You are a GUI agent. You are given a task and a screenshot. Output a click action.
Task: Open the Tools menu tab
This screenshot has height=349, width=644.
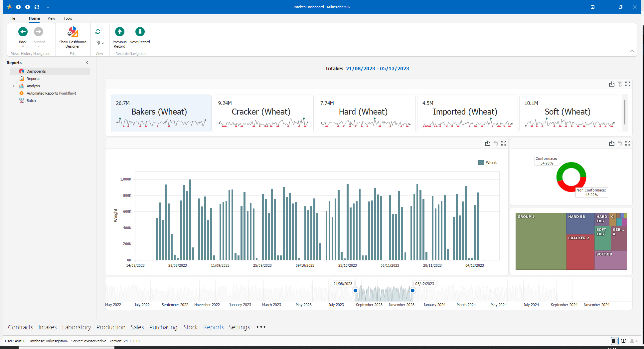click(x=68, y=18)
